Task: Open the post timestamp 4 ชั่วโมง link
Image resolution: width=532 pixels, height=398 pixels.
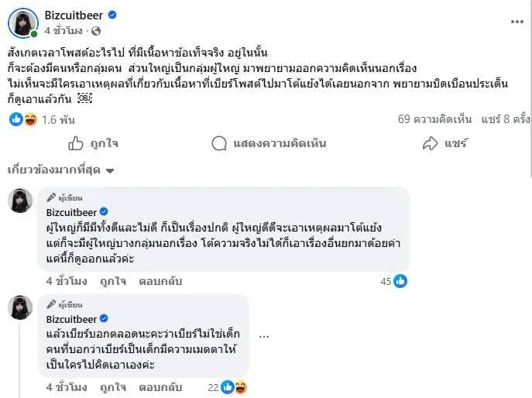Action: point(62,32)
